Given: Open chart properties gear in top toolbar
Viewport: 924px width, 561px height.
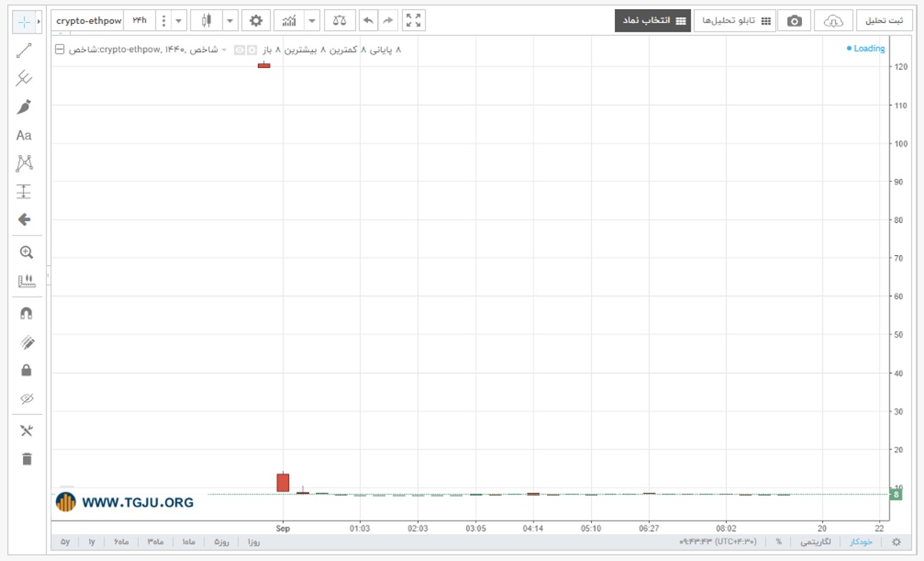Looking at the screenshot, I should [256, 21].
